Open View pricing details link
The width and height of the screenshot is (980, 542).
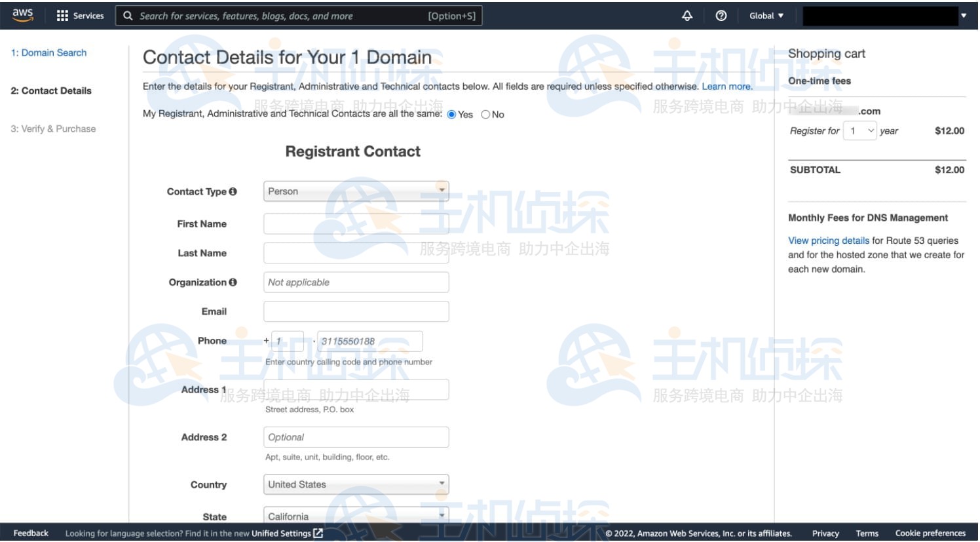click(828, 241)
